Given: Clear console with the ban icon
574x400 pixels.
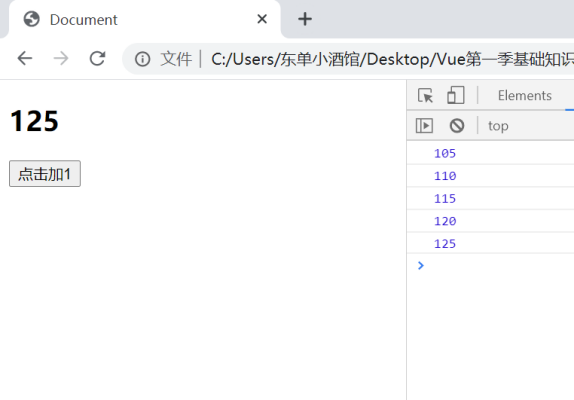Looking at the screenshot, I should [457, 126].
